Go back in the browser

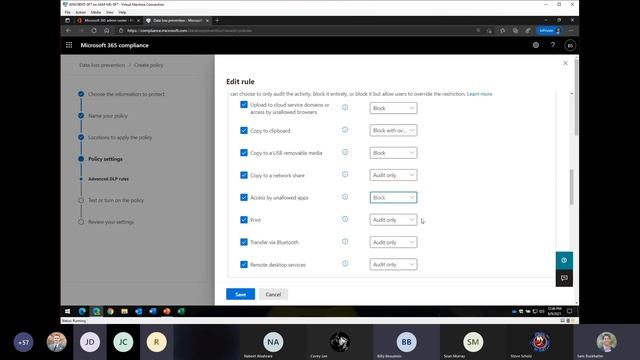point(69,31)
